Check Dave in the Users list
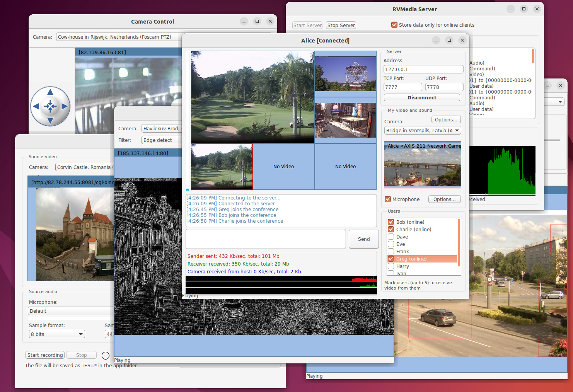 391,237
